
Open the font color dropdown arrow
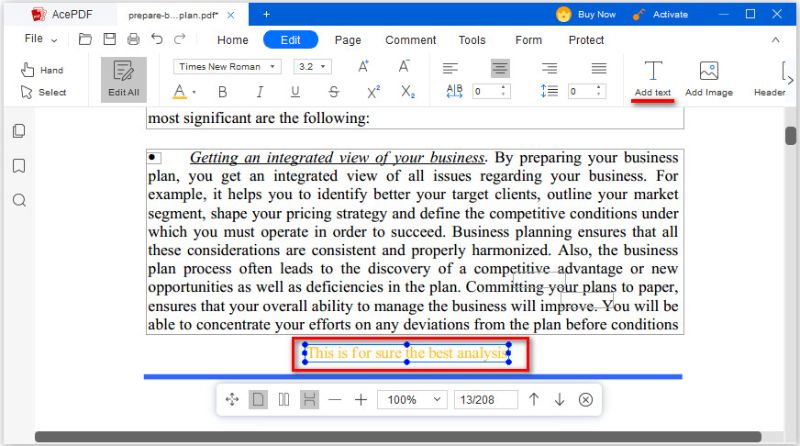pyautogui.click(x=194, y=92)
